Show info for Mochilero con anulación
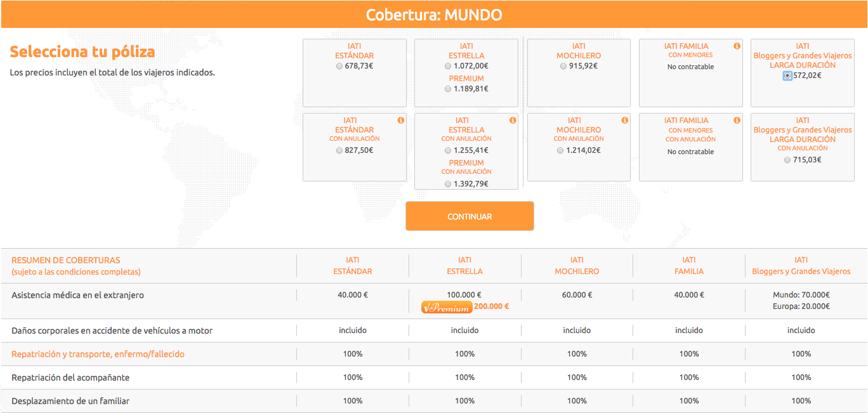Image resolution: width=868 pixels, height=413 pixels. coord(625,121)
